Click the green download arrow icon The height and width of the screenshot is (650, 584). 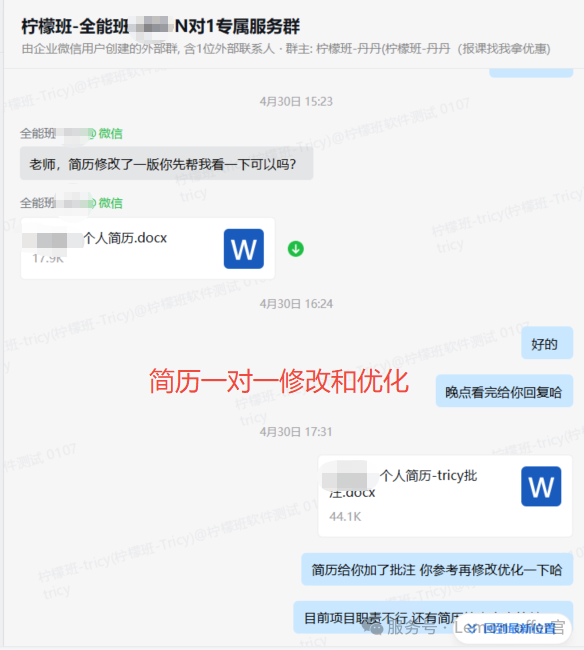point(296,249)
